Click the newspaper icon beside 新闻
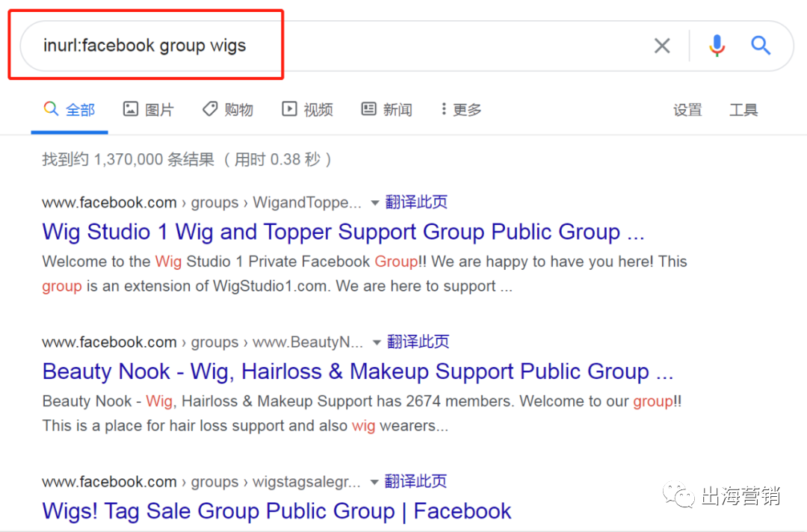The height and width of the screenshot is (532, 807). 368,109
